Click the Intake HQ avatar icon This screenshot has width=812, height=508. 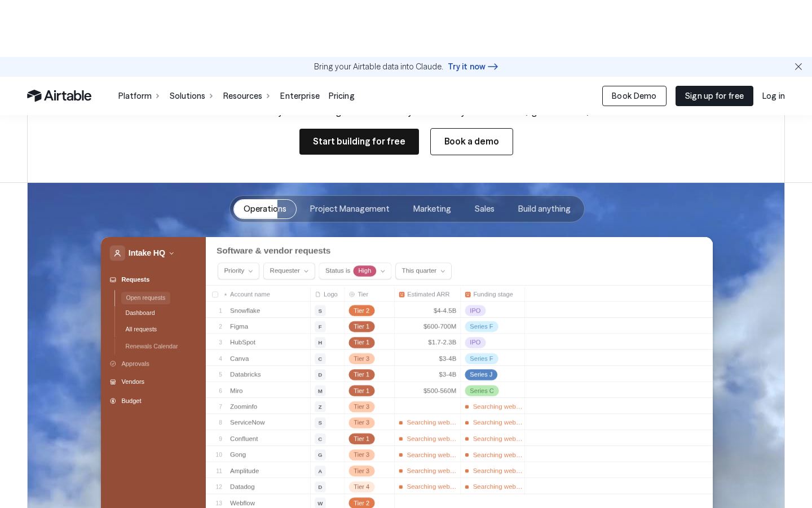[x=117, y=253]
